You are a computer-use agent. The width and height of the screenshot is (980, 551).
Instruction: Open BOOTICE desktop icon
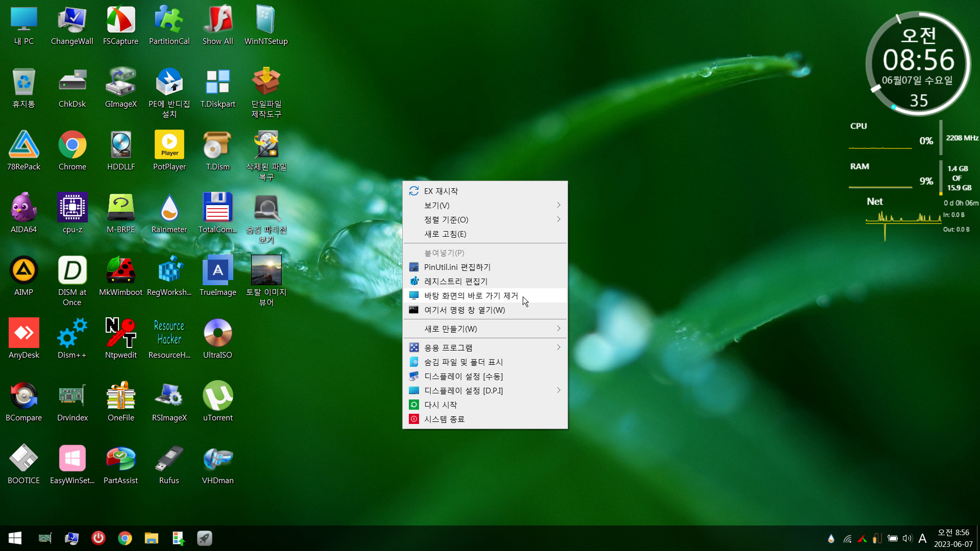pyautogui.click(x=23, y=464)
